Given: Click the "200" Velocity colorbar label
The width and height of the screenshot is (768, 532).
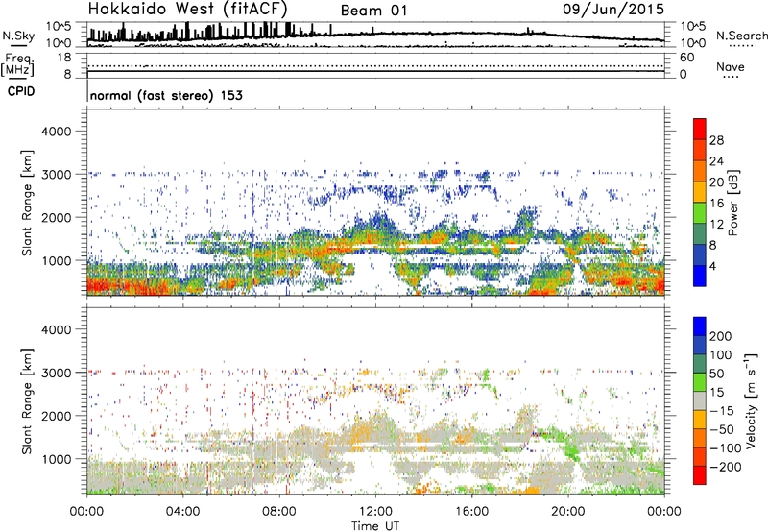Looking at the screenshot, I should [x=721, y=336].
